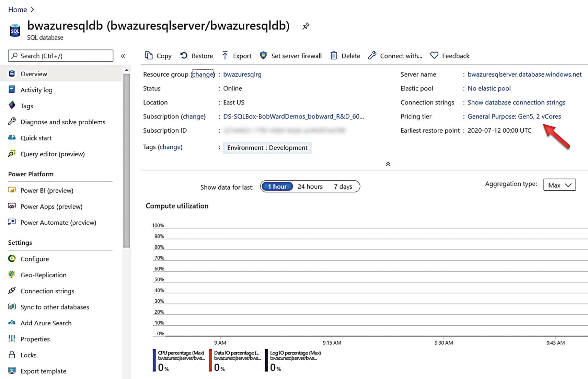Screen dimensions: 588x379
Task: Click the Log IO percentage legend swatch
Action: click(266, 360)
